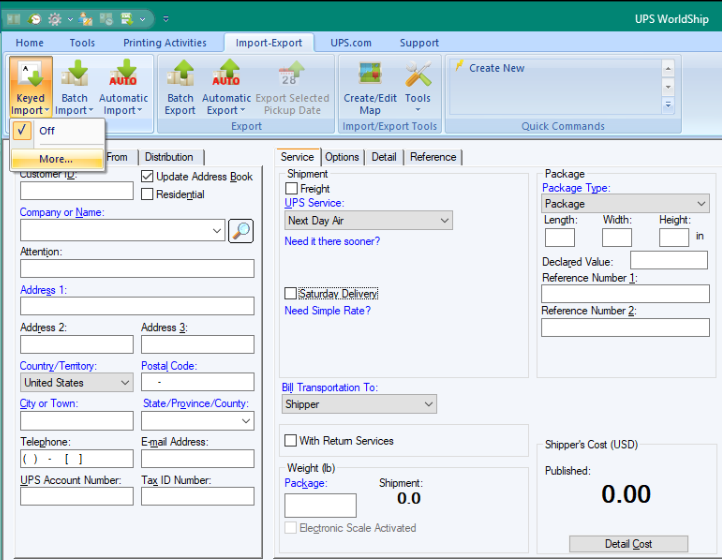The width and height of the screenshot is (722, 560).
Task: Click the green download arrow icon in quick access bar
Action: 126,19
